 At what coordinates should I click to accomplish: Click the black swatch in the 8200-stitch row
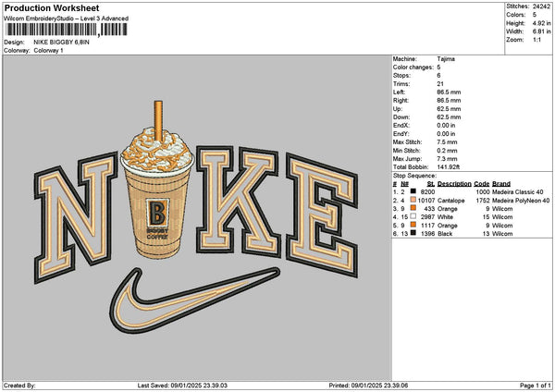(x=413, y=191)
